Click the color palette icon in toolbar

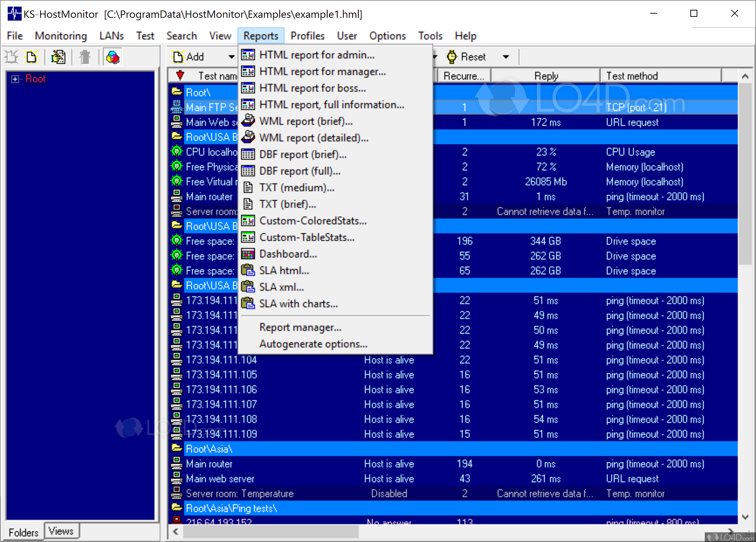[x=112, y=57]
